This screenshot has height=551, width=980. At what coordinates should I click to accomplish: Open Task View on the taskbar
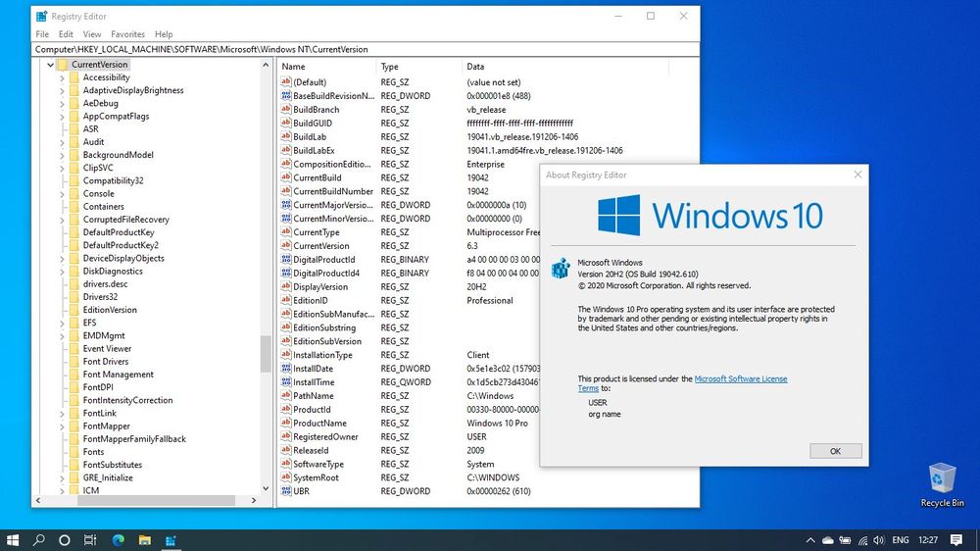click(90, 540)
